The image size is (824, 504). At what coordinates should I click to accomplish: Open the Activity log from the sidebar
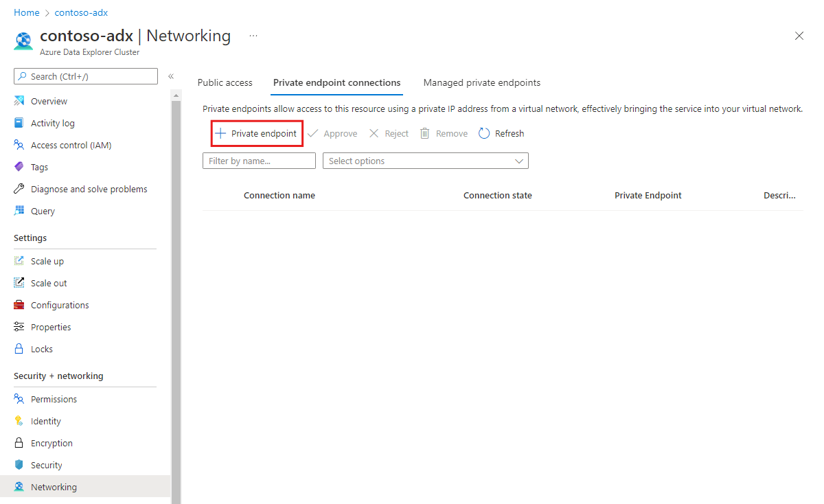point(51,123)
